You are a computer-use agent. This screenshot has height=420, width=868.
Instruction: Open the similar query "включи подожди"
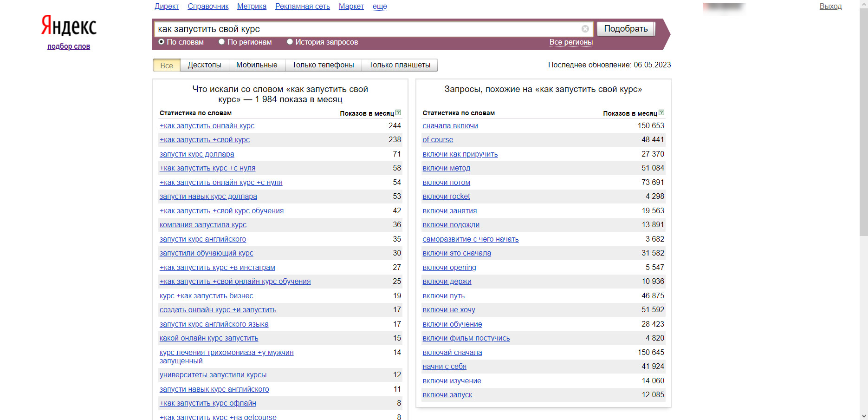[x=451, y=225]
